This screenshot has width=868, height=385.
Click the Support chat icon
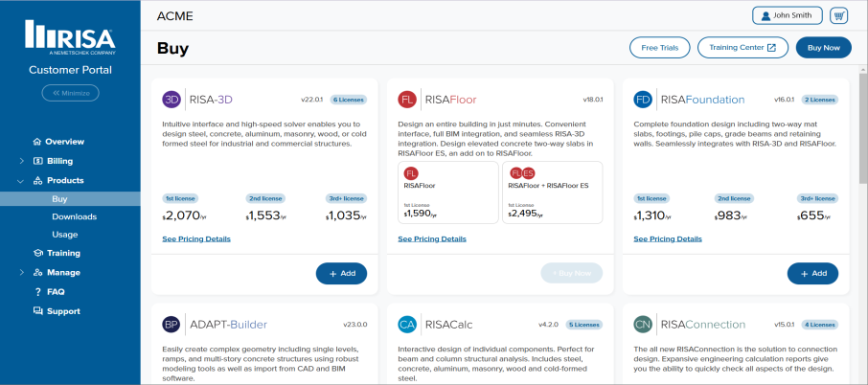tap(37, 311)
